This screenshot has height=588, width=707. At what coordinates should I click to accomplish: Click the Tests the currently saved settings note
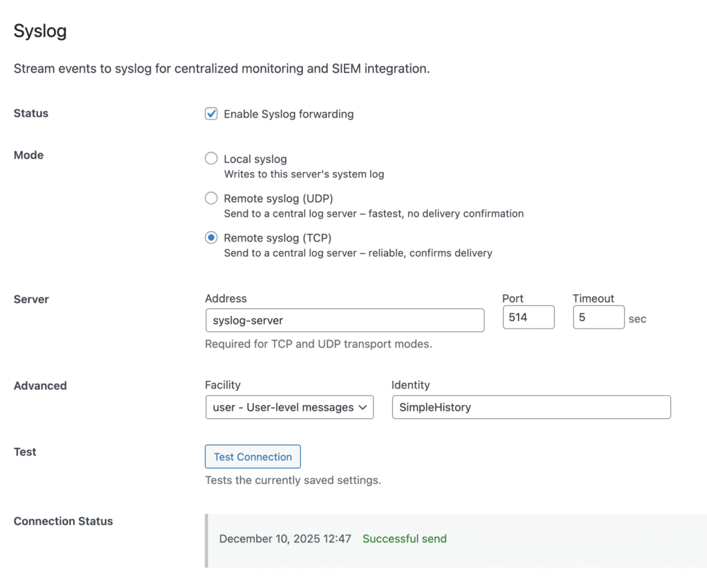click(x=293, y=480)
